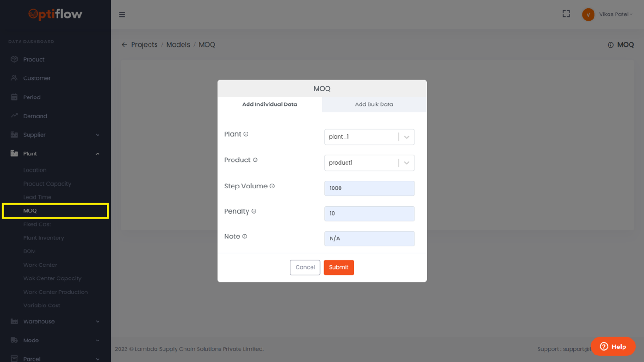Click the Cancel button
The height and width of the screenshot is (362, 644).
click(x=305, y=267)
